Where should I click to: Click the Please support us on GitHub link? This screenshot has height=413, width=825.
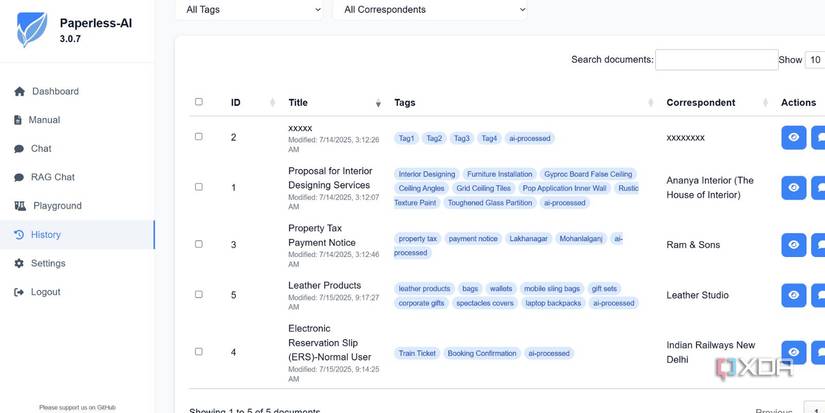(77, 407)
